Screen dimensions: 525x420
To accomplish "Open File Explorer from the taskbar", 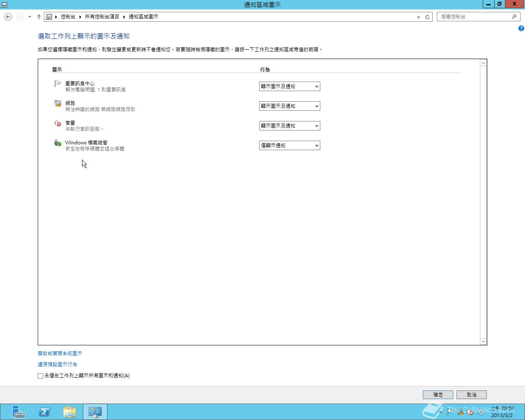I will click(70, 412).
